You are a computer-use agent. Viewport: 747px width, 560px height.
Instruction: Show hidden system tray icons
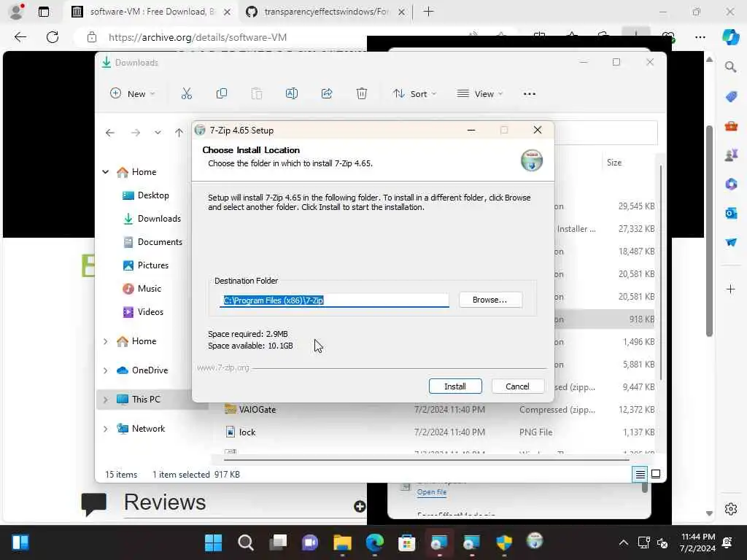click(623, 542)
